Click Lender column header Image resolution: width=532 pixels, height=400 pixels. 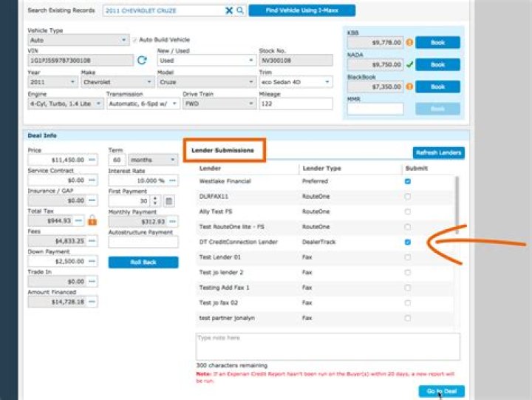click(210, 169)
